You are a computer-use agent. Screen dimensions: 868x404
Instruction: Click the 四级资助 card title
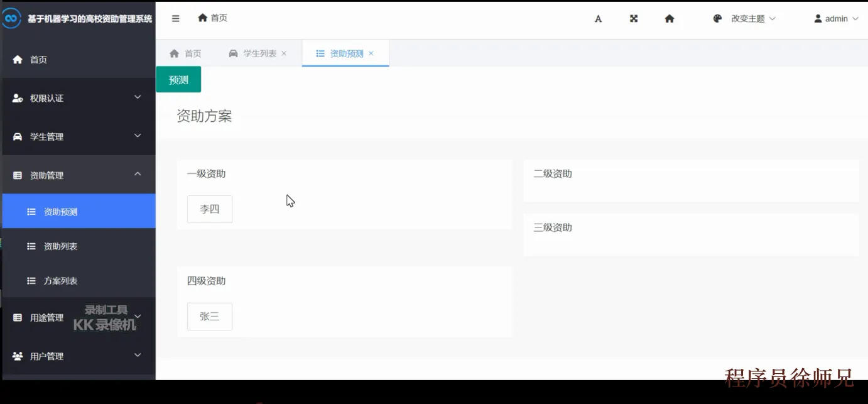(x=206, y=281)
